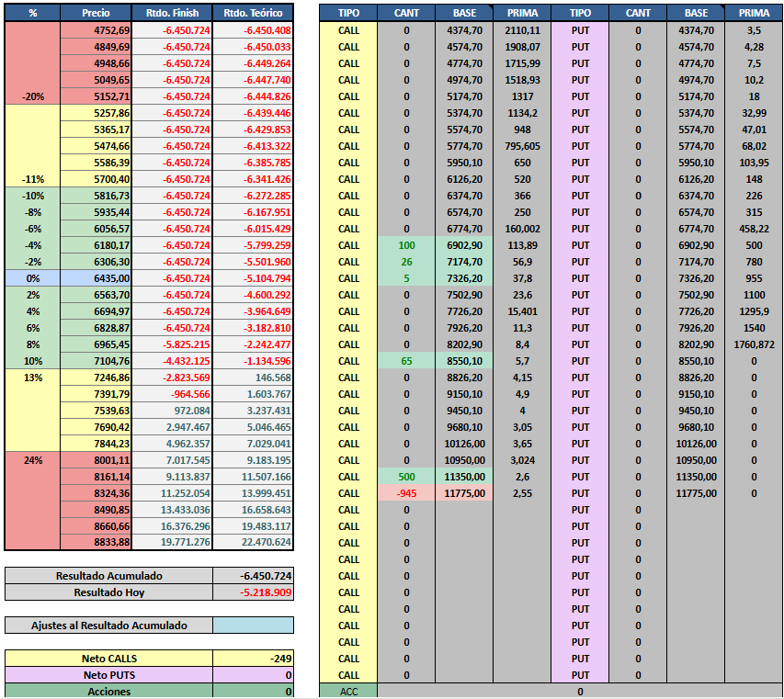Select the theoretical result -6.272.285
Screen dimensions: 784x699
253,196
